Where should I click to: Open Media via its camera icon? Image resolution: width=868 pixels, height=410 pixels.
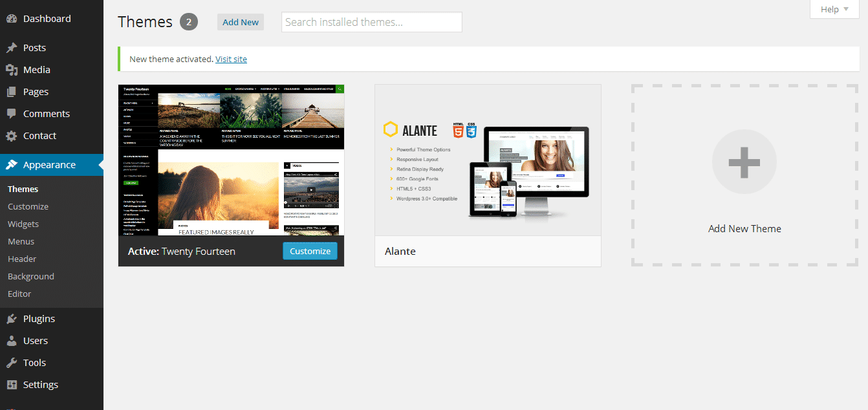(12, 70)
